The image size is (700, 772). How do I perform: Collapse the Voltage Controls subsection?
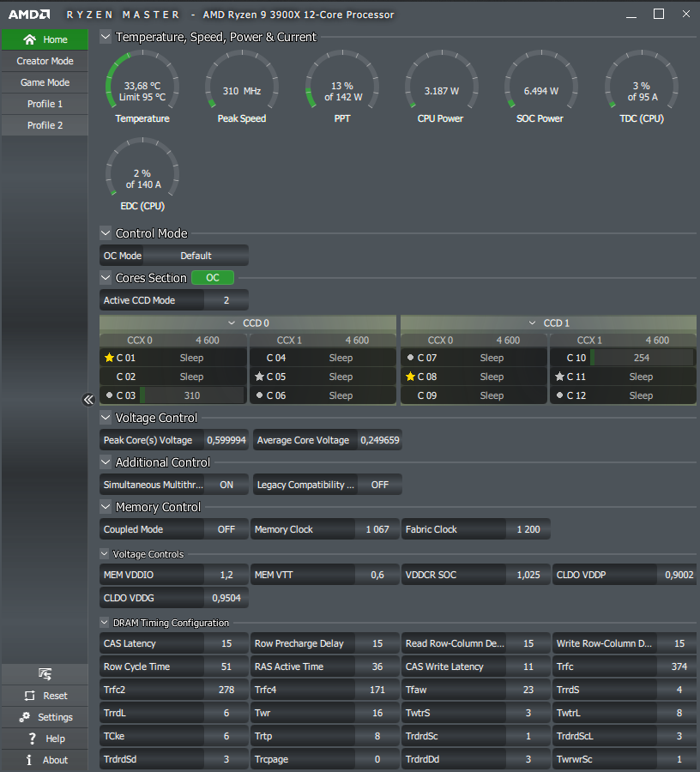105,554
